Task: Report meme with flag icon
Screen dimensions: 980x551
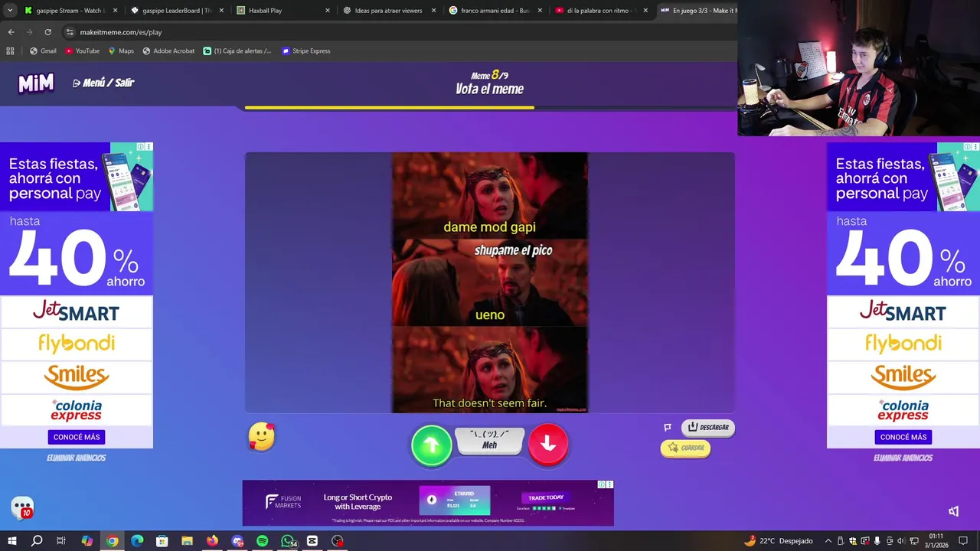Action: (668, 428)
